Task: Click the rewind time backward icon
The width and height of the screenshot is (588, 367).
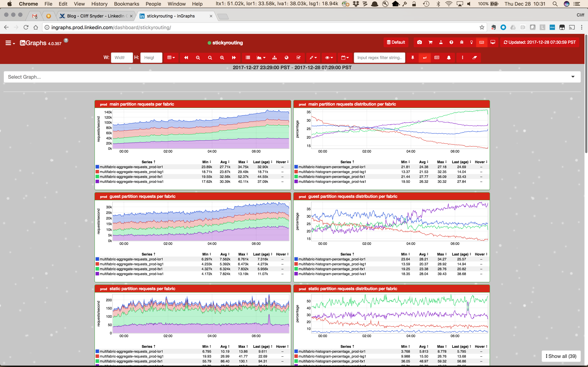Action: (x=186, y=57)
